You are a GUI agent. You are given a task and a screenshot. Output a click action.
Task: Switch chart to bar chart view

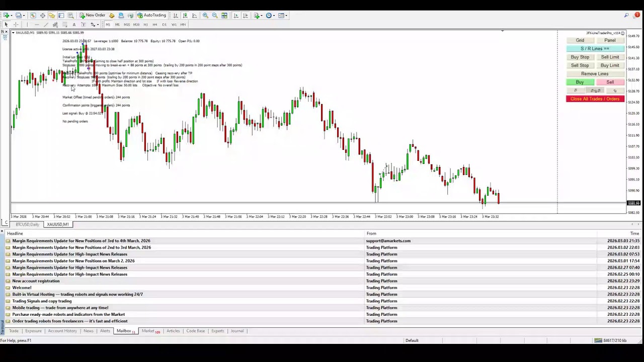click(x=176, y=15)
